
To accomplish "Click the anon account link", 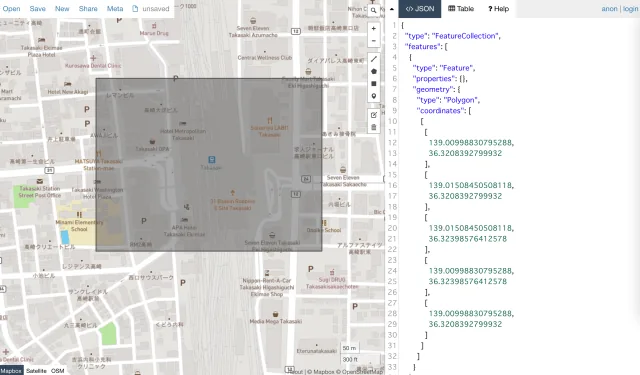I will pos(609,9).
